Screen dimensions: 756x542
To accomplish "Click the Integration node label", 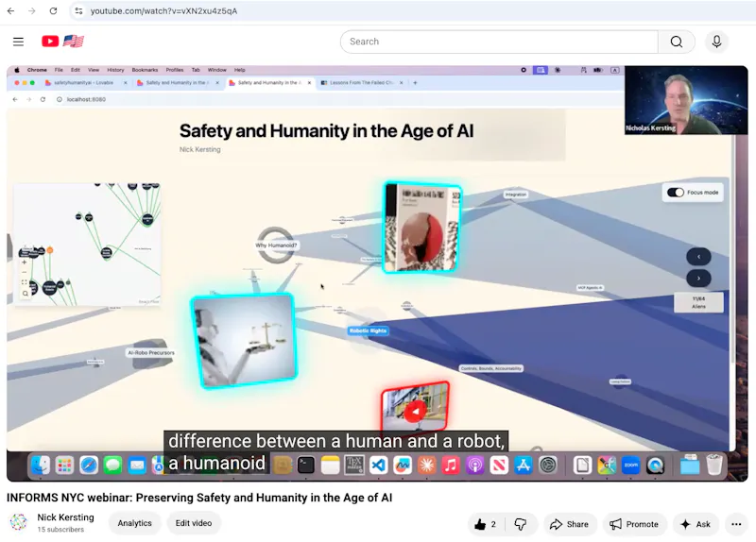I will 515,195.
